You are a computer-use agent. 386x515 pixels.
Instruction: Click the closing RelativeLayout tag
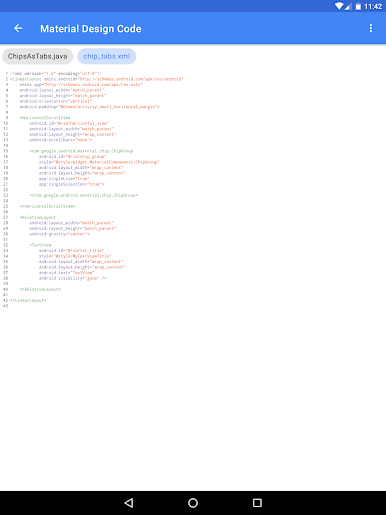tap(40, 289)
